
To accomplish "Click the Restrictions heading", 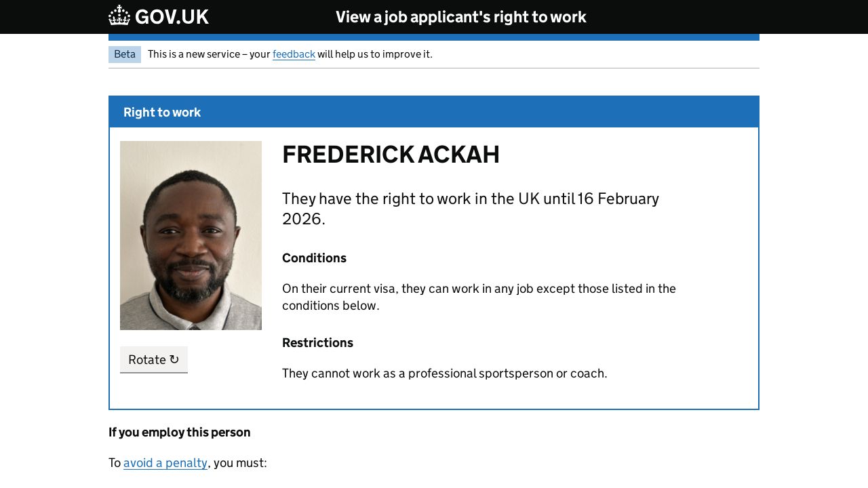I will tap(317, 343).
